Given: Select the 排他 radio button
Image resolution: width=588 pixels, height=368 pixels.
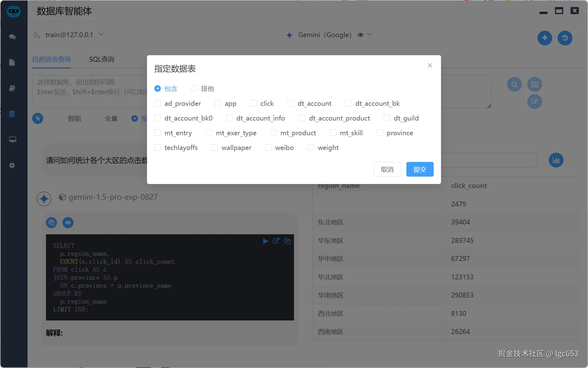Looking at the screenshot, I should 194,88.
